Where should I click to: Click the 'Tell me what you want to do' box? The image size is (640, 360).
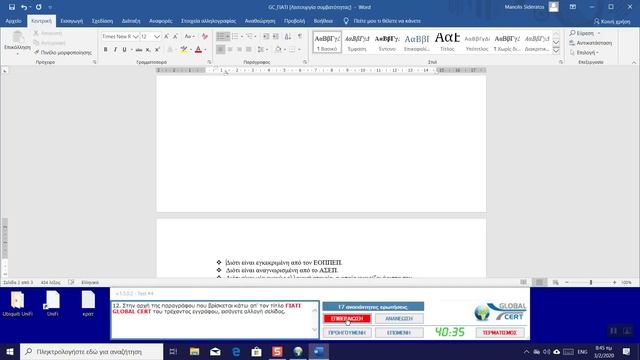(382, 21)
